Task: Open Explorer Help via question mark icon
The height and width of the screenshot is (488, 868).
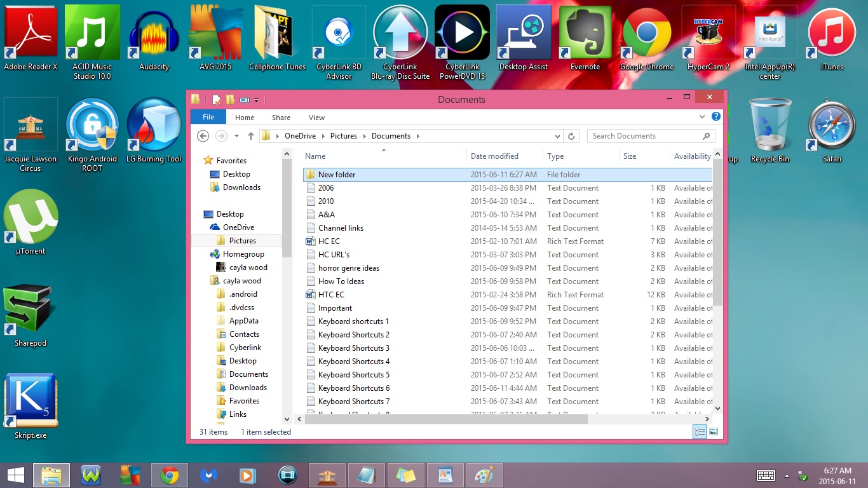Action: pos(715,117)
